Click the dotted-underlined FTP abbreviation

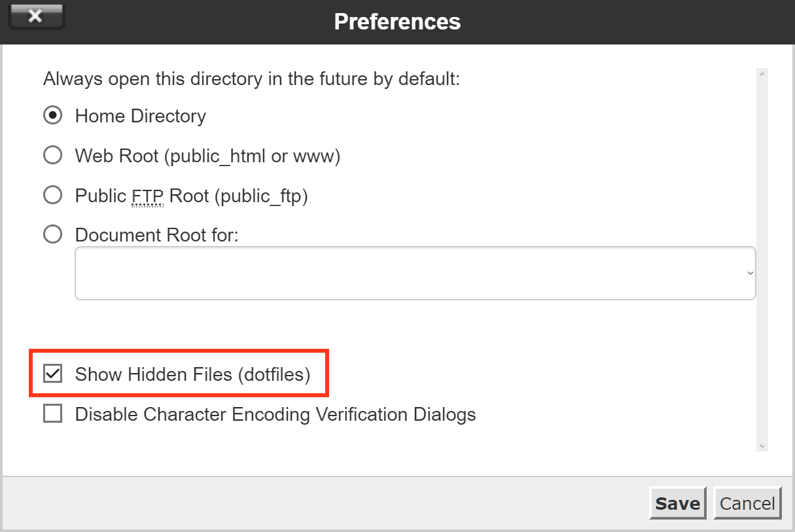147,196
